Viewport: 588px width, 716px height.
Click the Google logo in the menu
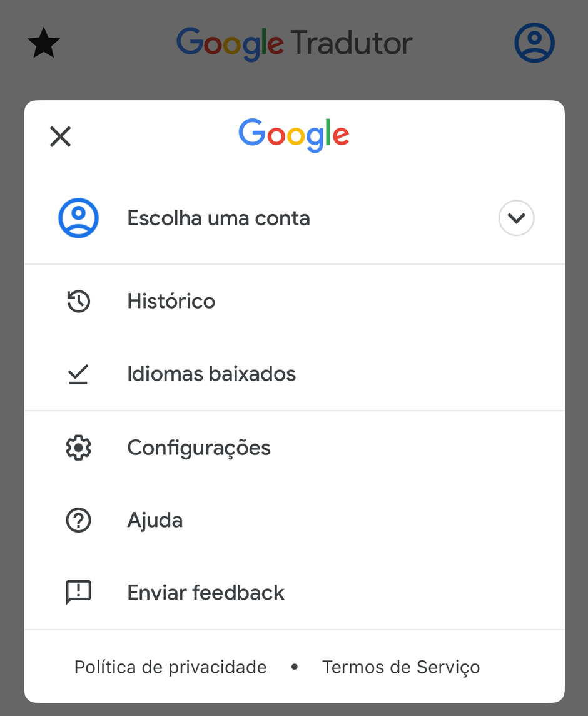click(x=293, y=135)
